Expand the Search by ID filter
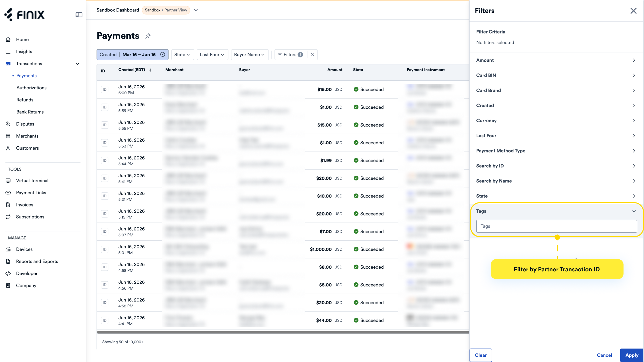644x362 pixels. tap(556, 166)
